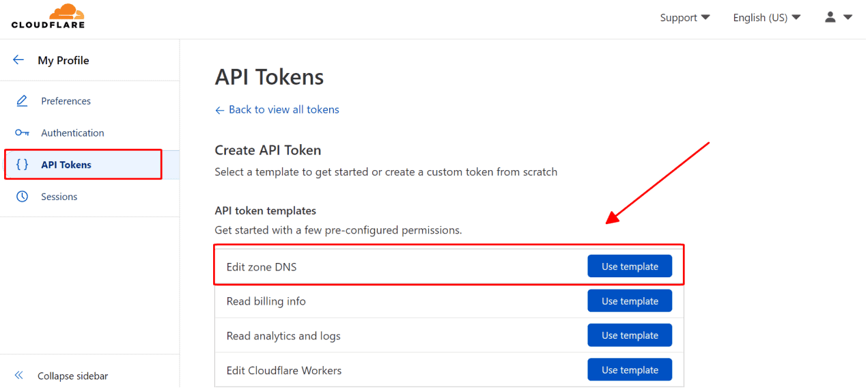Viewport: 868px width, 390px height.
Task: Expand the Support dropdown menu
Action: click(x=684, y=18)
